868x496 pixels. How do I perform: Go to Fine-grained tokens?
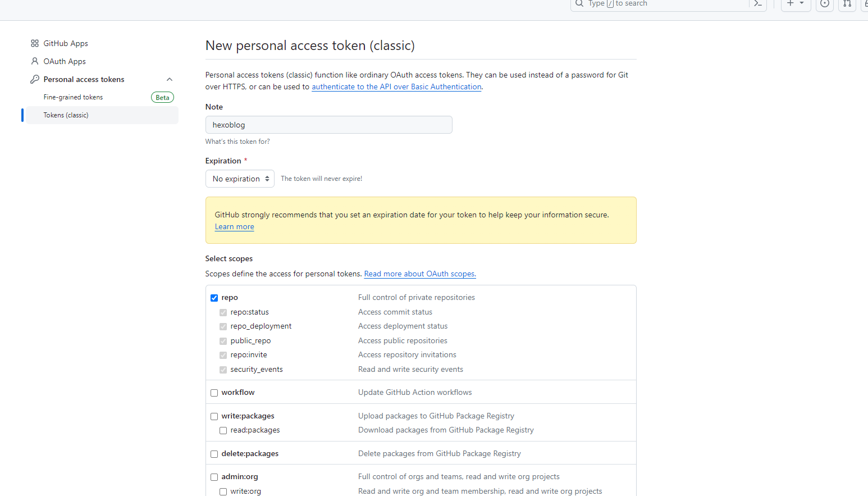(x=74, y=97)
